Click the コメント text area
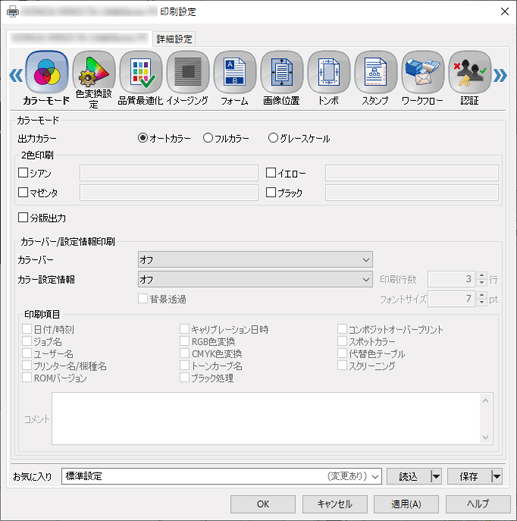The image size is (517, 521). pos(266,418)
